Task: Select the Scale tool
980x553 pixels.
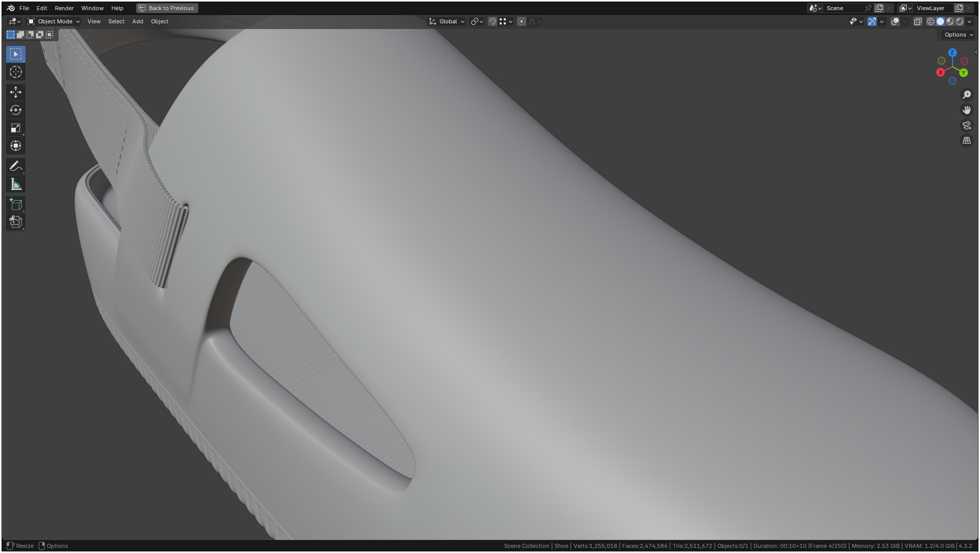Action: pyautogui.click(x=16, y=128)
